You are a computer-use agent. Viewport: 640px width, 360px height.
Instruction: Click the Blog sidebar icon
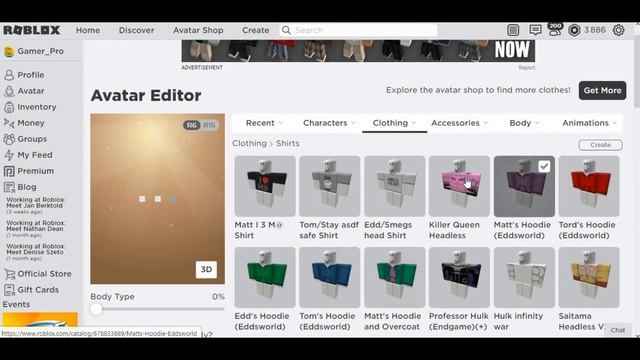coord(9,187)
